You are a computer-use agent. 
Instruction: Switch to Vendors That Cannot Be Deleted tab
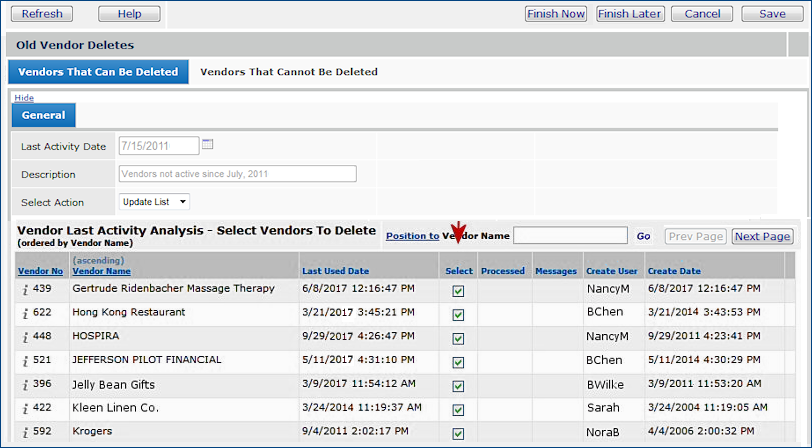(x=289, y=72)
